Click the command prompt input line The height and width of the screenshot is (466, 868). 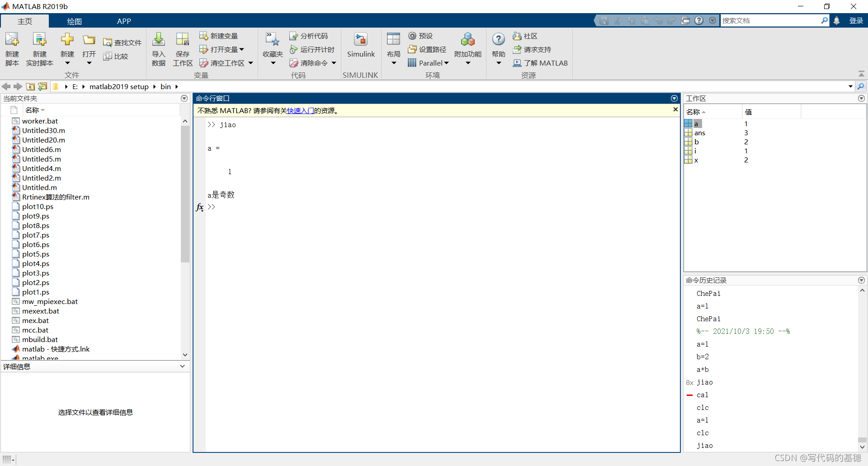443,207
